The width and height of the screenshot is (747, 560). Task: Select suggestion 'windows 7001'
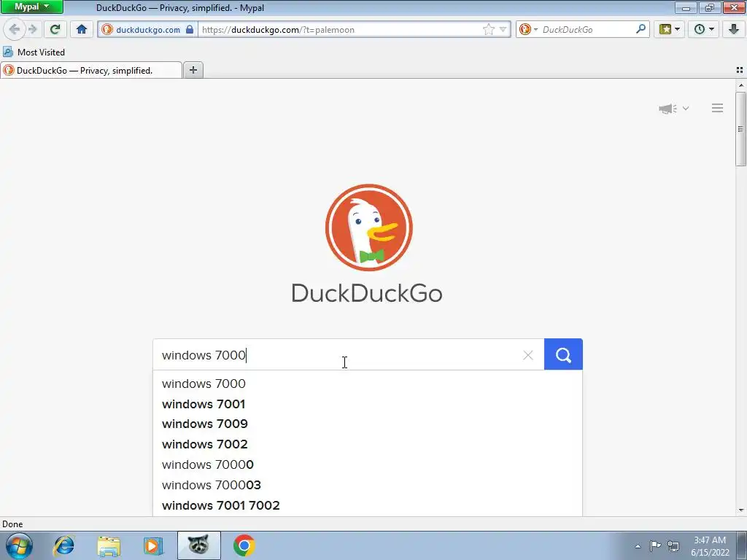tap(368, 404)
